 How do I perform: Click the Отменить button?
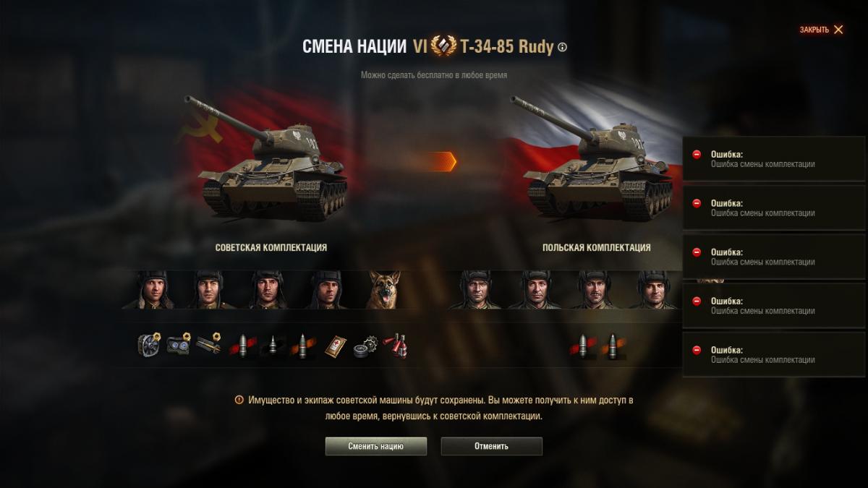[492, 446]
